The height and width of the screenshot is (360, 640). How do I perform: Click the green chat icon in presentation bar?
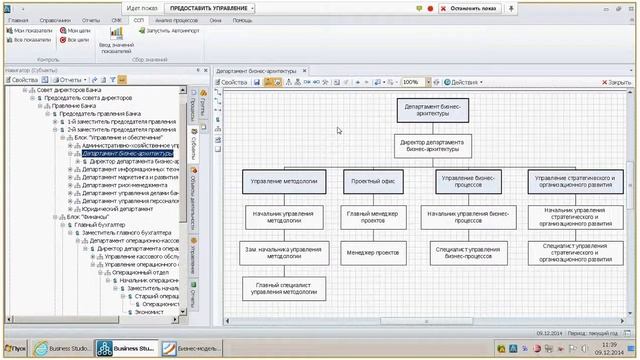[x=419, y=9]
